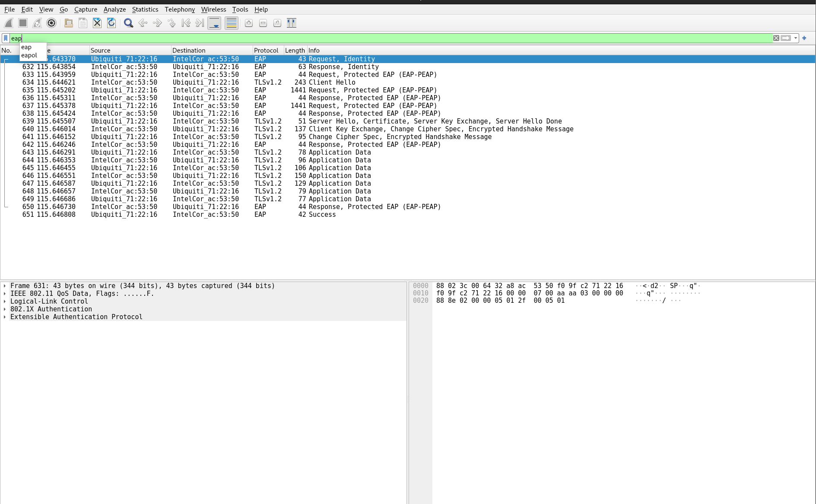The height and width of the screenshot is (504, 816).
Task: Open the Statistics menu
Action: pyautogui.click(x=145, y=10)
